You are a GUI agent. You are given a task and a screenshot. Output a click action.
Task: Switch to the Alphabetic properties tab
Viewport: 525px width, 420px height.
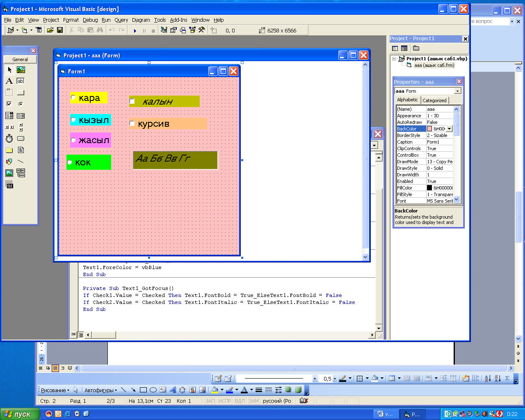tap(407, 100)
